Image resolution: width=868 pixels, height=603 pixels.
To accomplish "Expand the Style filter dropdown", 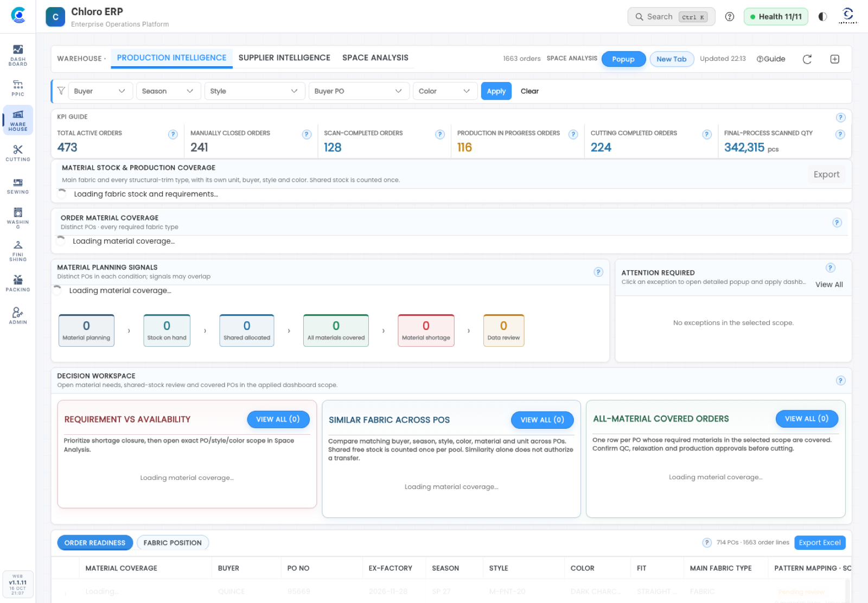I will tap(254, 91).
